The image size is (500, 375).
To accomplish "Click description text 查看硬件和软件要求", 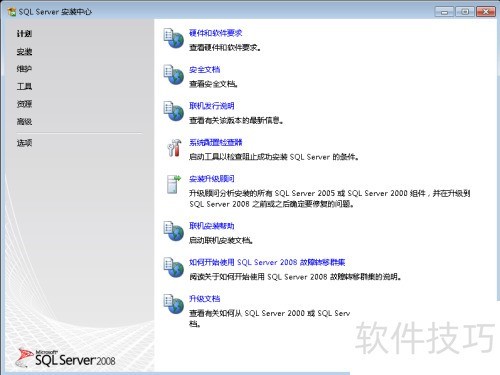I will coord(225,48).
